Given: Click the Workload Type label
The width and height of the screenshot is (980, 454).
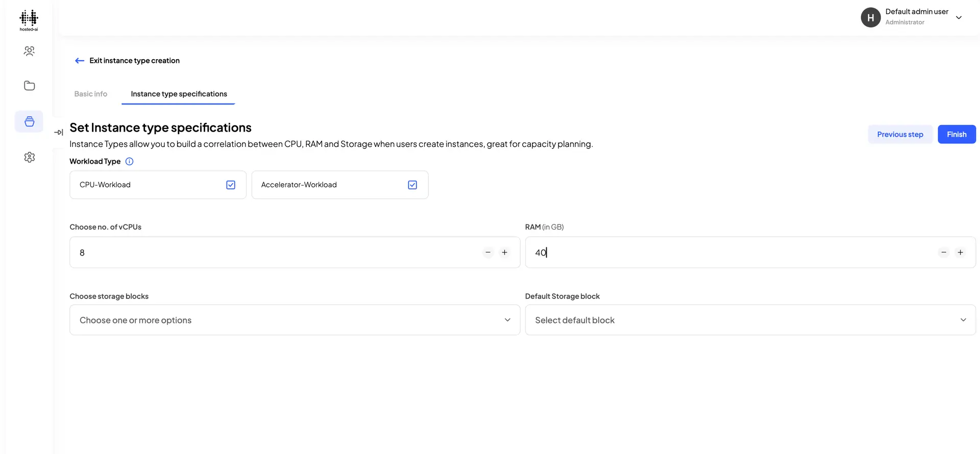Looking at the screenshot, I should click(95, 161).
